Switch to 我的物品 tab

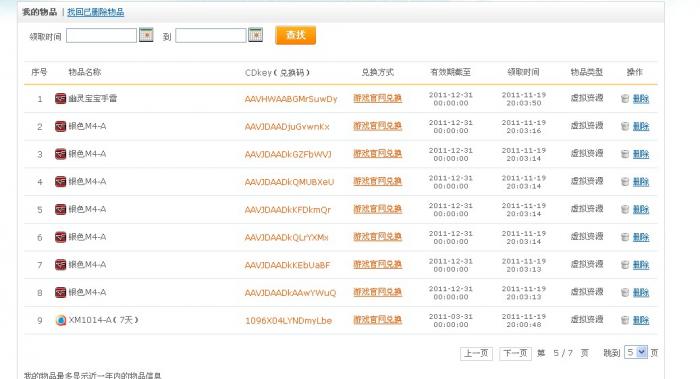pos(39,12)
